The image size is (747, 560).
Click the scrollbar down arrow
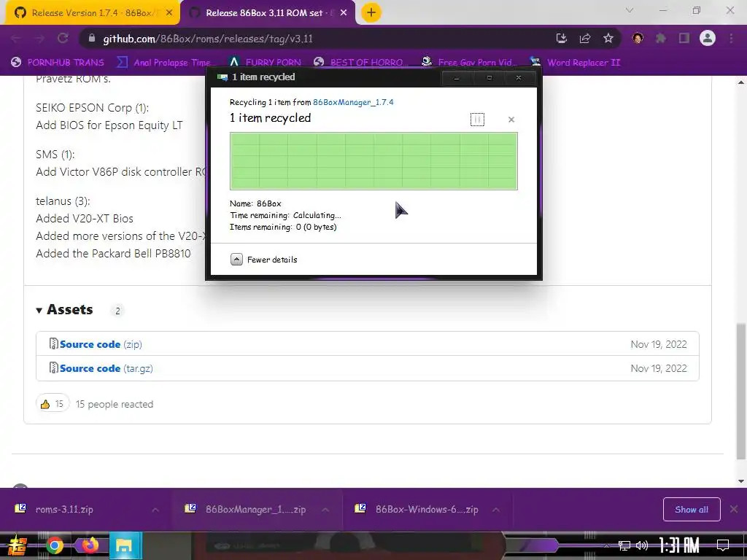[741, 481]
